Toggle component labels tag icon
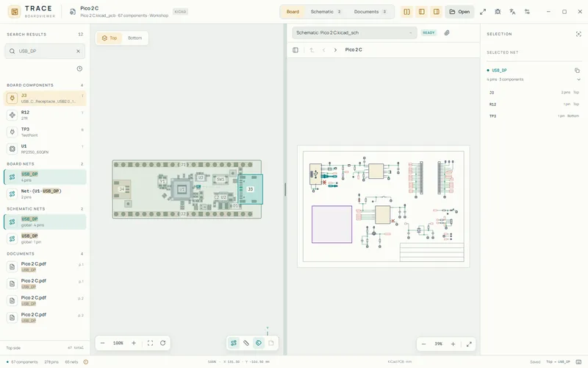The image size is (588, 368). point(259,343)
